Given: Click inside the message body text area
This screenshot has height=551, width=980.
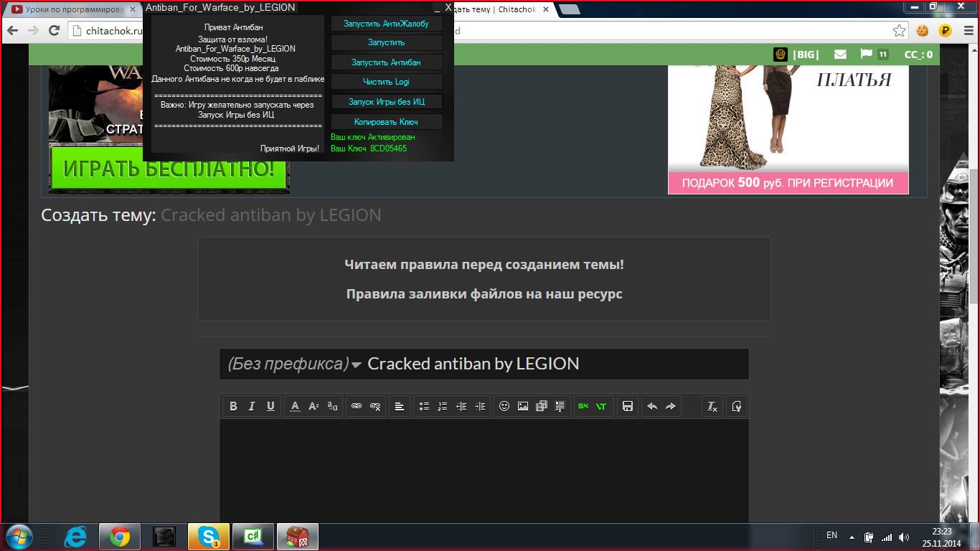Looking at the screenshot, I should 484,471.
